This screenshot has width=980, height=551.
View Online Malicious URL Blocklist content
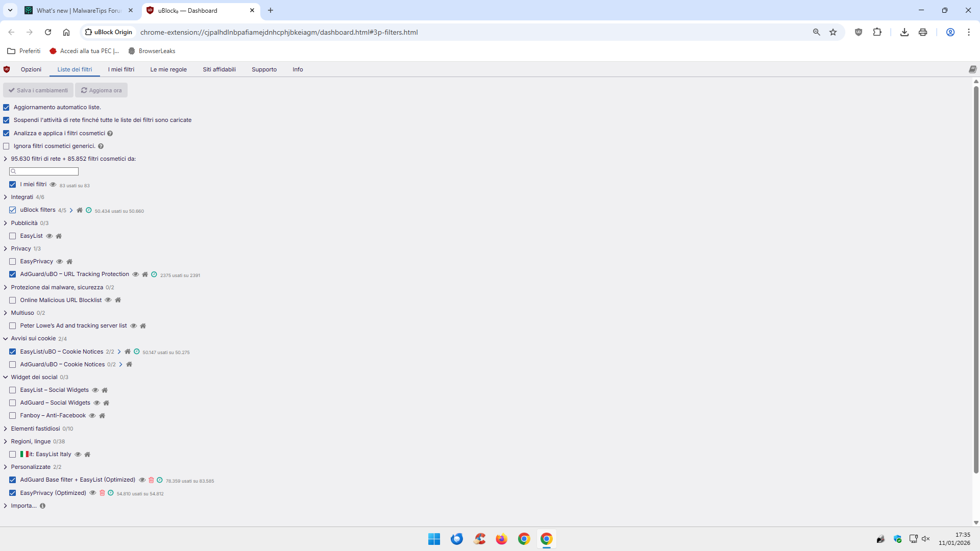(108, 300)
